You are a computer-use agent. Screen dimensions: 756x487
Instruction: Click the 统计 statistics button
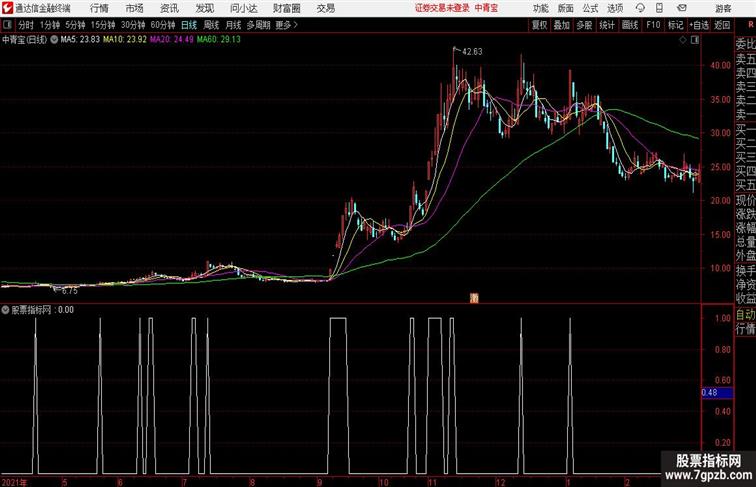[607, 25]
